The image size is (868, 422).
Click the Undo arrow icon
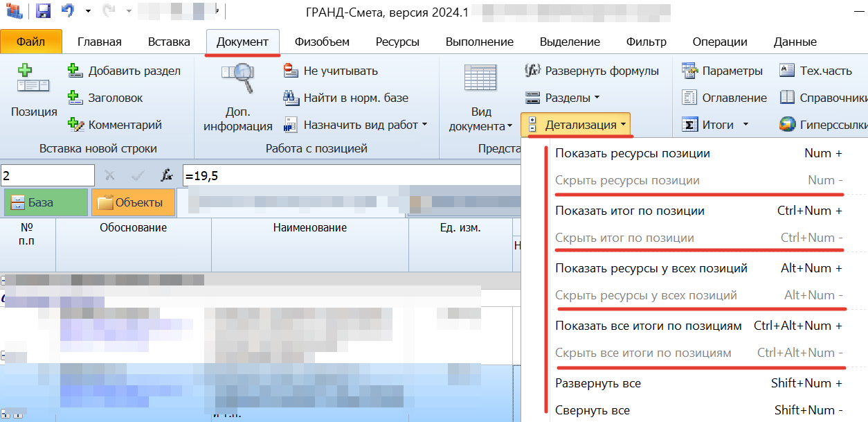(x=67, y=11)
